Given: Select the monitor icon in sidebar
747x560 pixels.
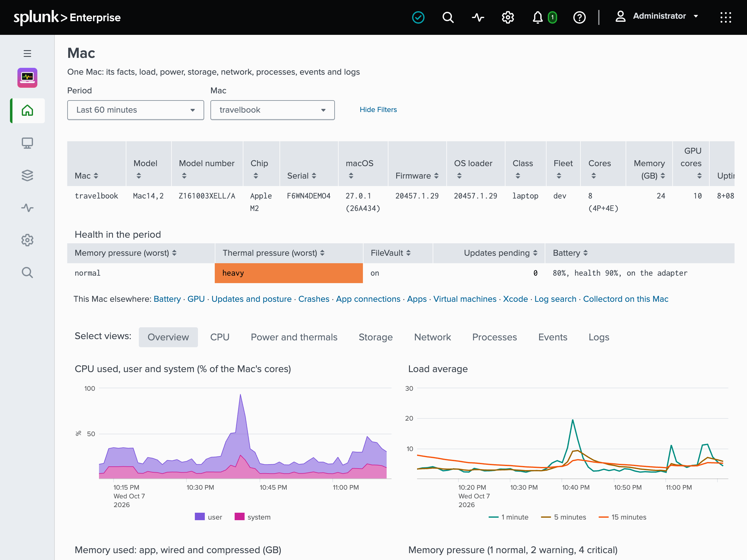Looking at the screenshot, I should (x=27, y=143).
